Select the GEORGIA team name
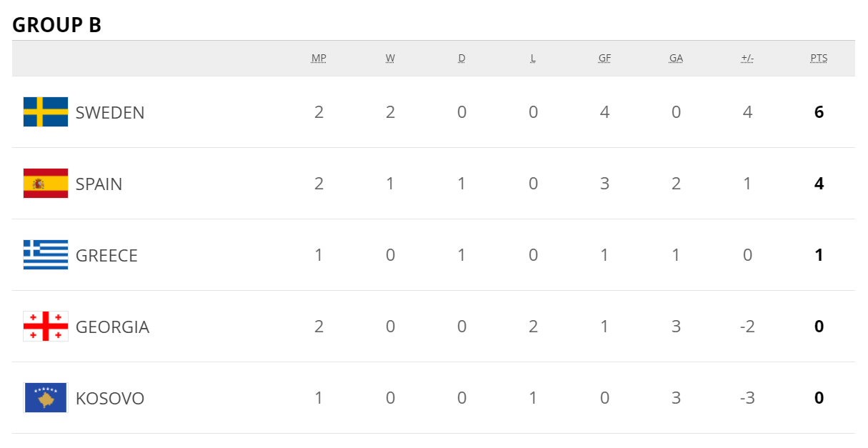 coord(112,327)
